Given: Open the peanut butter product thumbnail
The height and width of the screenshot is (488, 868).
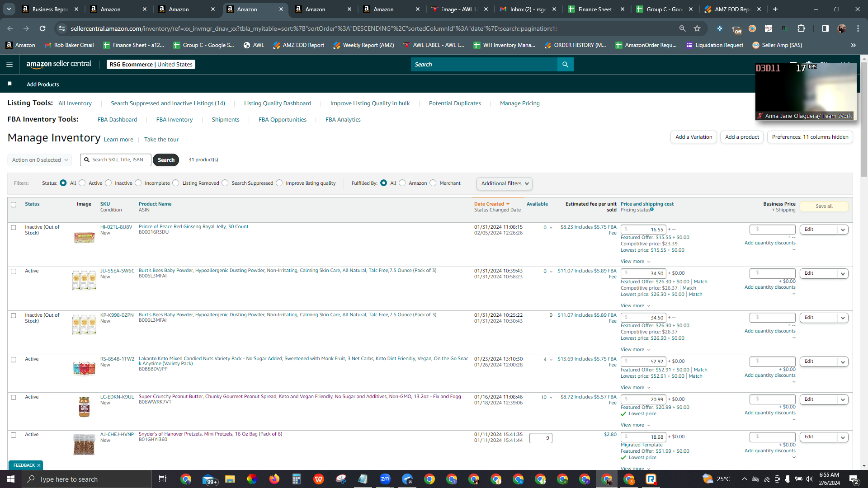Looking at the screenshot, I should point(84,407).
